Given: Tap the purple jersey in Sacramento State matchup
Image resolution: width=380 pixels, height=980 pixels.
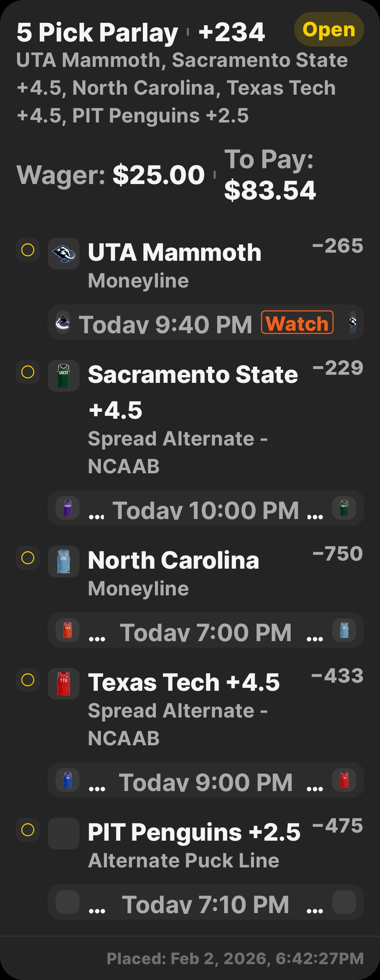Looking at the screenshot, I should [67, 508].
